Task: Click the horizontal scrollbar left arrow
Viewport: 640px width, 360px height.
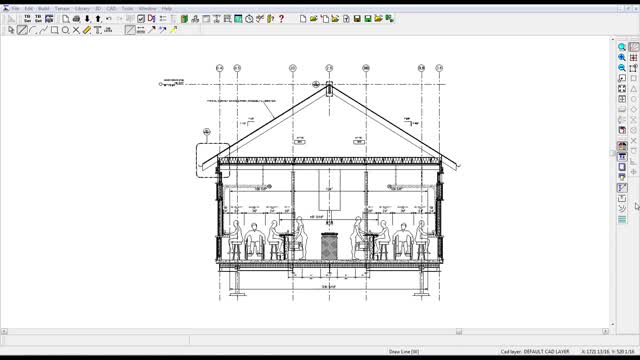Action: click(x=4, y=331)
